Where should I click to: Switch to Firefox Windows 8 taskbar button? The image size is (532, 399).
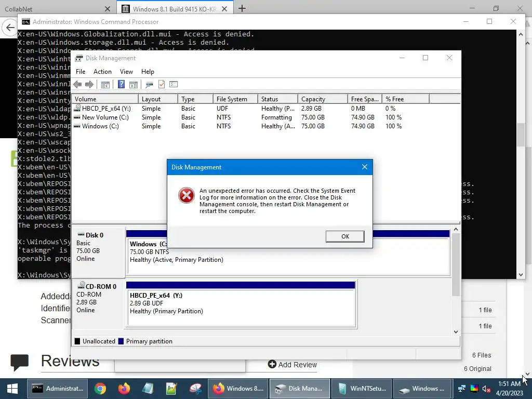coord(238,389)
